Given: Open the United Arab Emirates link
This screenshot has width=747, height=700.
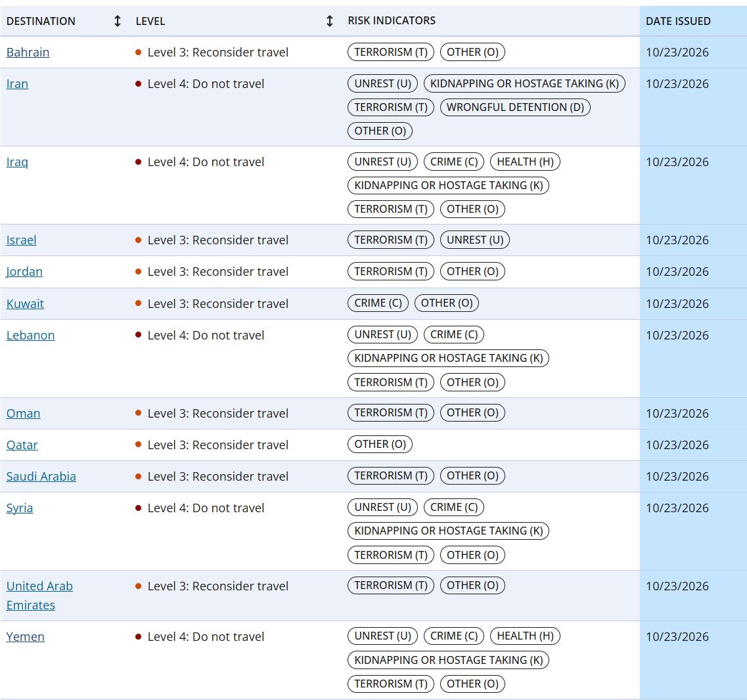Looking at the screenshot, I should pos(39,595).
